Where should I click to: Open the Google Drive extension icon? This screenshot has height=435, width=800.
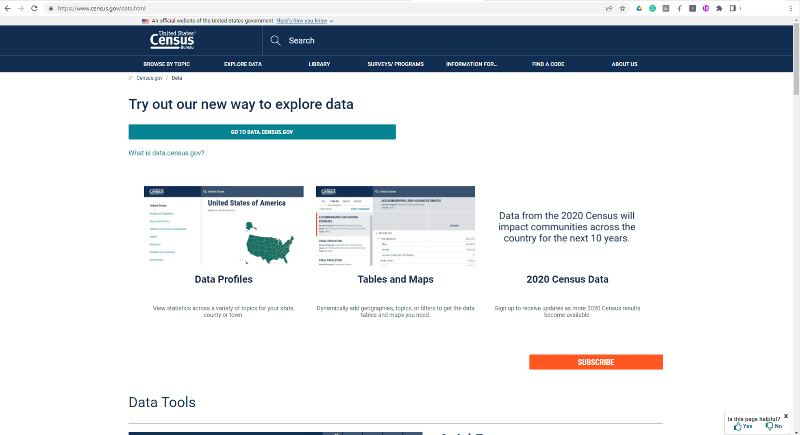click(639, 8)
